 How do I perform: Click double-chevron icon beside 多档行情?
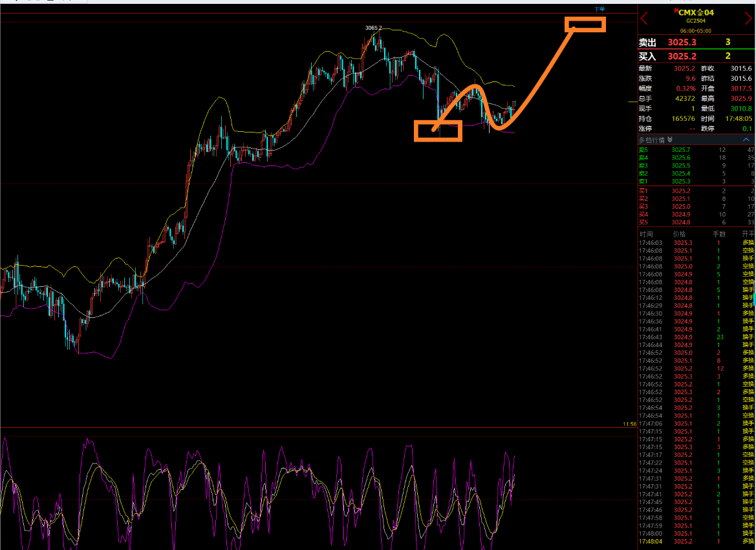click(670, 140)
